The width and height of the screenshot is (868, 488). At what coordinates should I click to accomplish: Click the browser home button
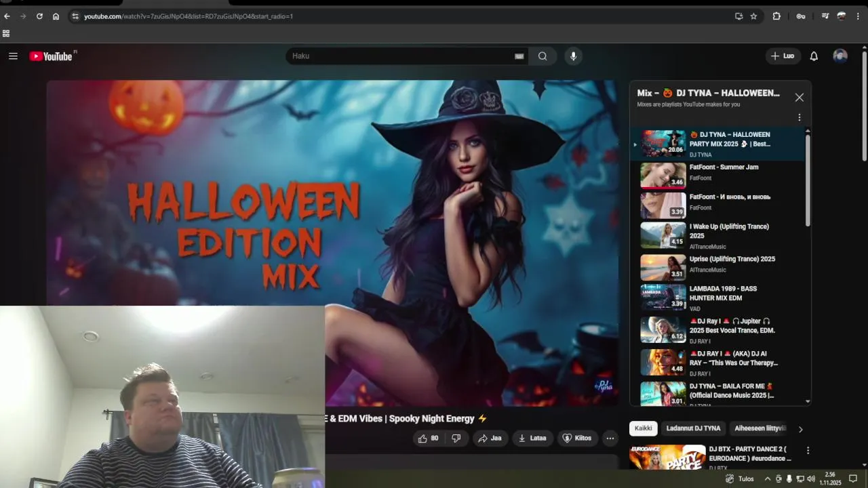[x=56, y=16]
